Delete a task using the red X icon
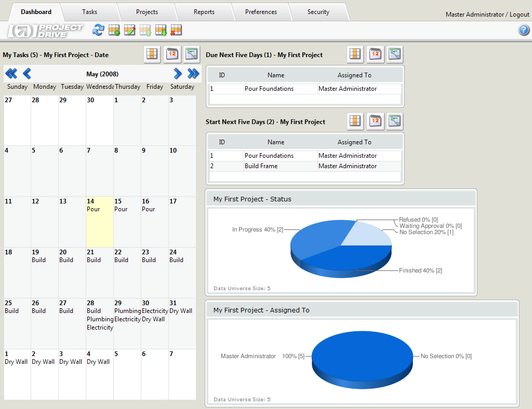The image size is (532, 409). point(176,30)
